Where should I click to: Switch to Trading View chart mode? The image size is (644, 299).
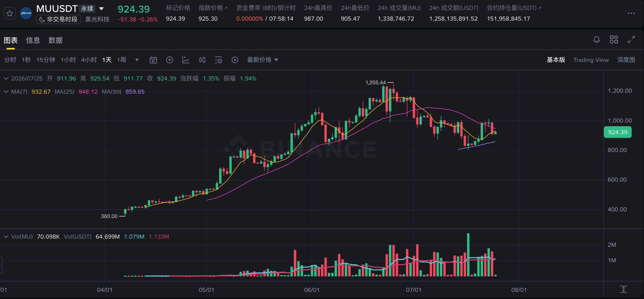(x=591, y=60)
